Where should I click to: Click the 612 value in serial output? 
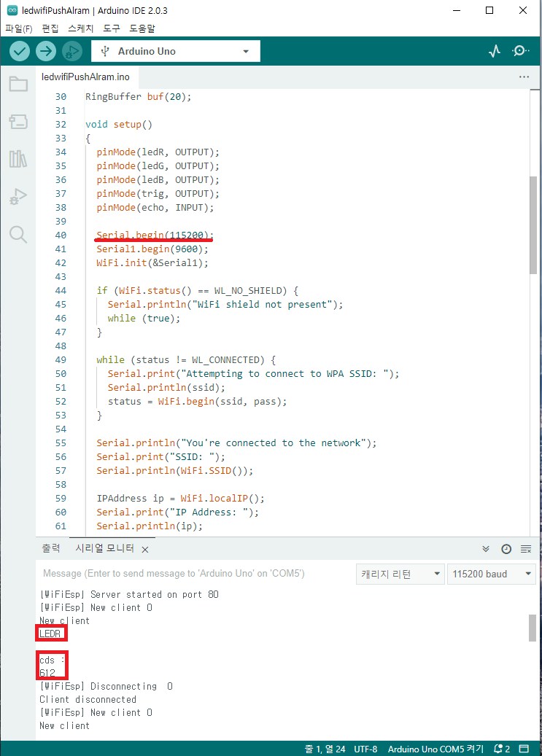[47, 673]
